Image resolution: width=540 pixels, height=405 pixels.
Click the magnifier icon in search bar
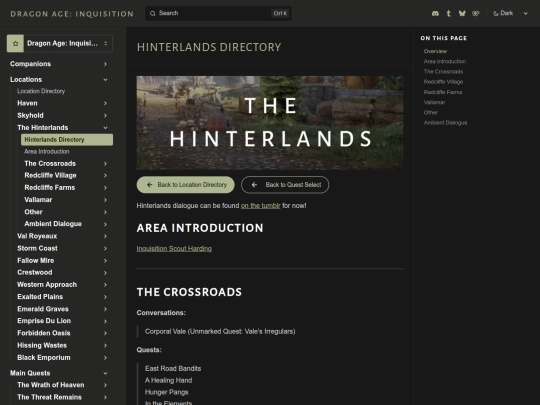[x=153, y=13]
